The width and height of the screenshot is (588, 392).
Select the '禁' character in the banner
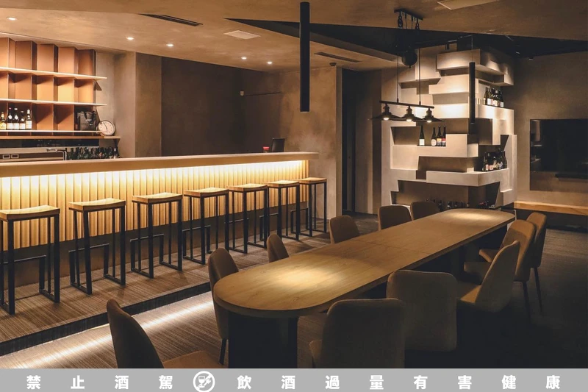[x=34, y=382]
